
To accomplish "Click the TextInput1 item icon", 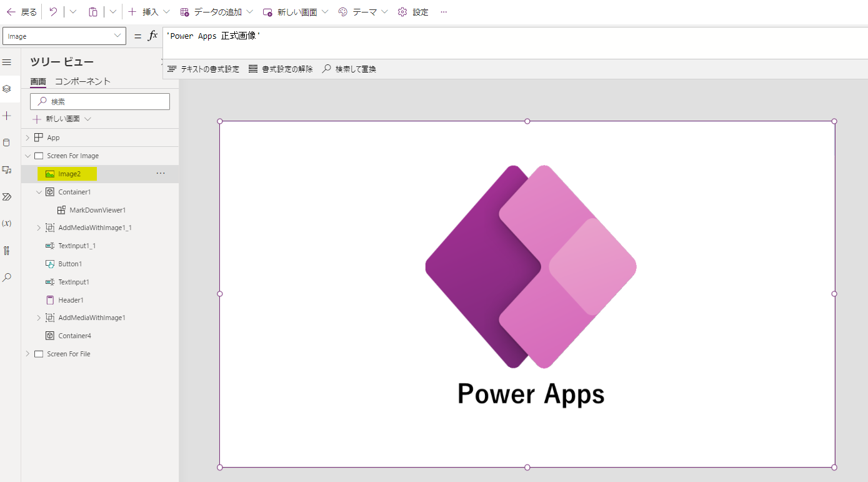I will 50,282.
